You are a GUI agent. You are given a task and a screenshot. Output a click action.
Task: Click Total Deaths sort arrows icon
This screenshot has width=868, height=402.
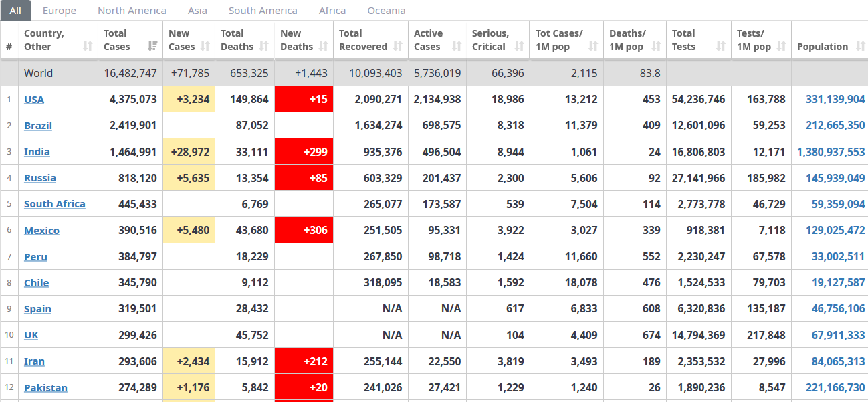tap(264, 47)
